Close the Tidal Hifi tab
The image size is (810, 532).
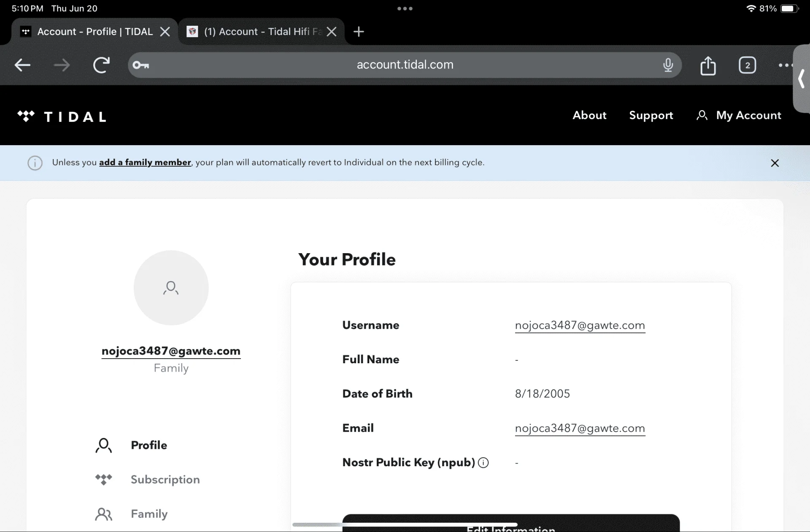pos(332,32)
